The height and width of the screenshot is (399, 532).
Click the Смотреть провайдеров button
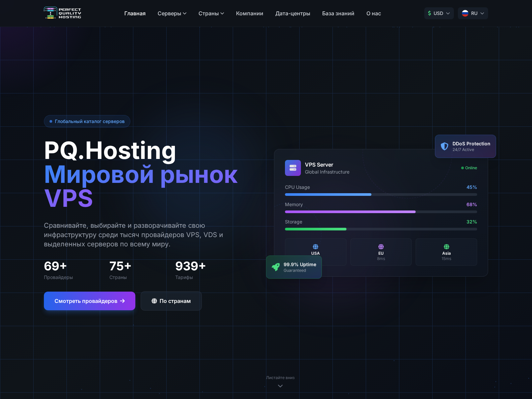pos(89,301)
